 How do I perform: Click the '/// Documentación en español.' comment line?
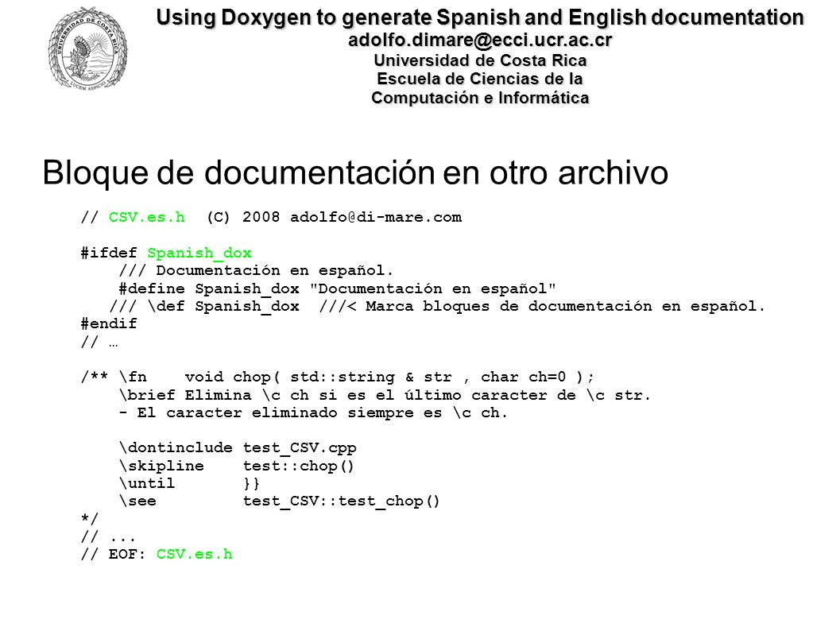click(x=256, y=270)
